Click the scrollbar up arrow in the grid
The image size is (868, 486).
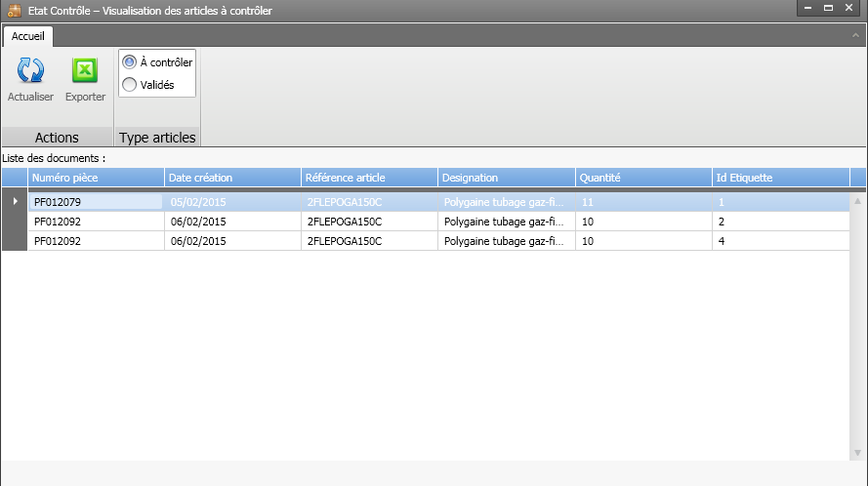[x=858, y=201]
